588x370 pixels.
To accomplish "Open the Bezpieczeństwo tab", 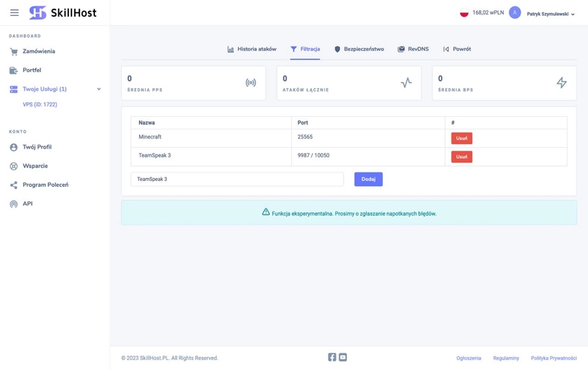I will coord(359,49).
